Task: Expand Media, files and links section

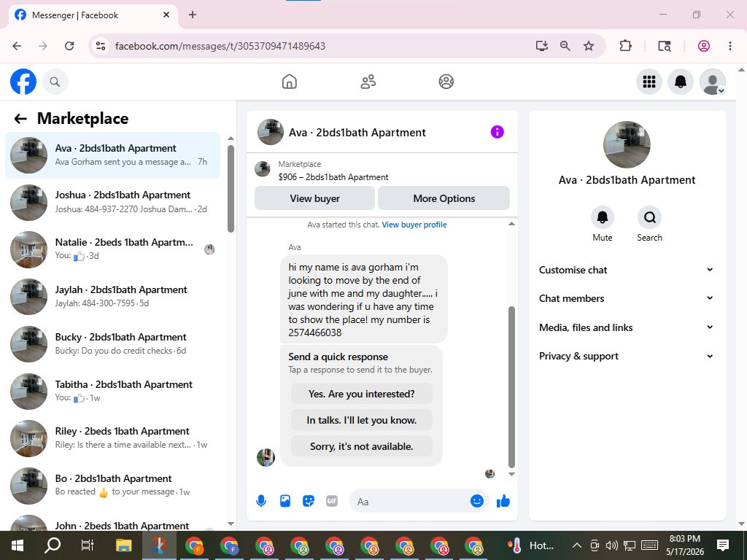Action: pos(627,327)
